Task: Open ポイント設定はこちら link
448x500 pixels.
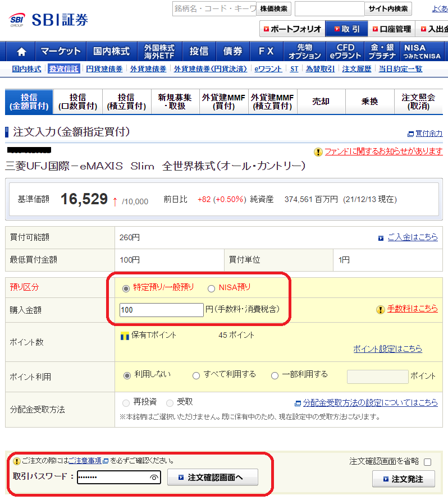Action: click(388, 349)
